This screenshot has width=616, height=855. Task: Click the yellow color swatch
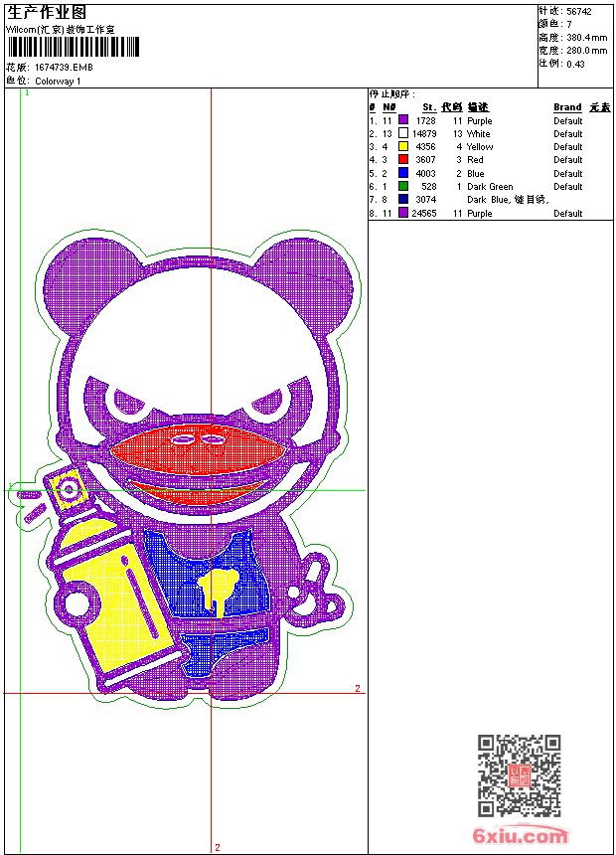403,146
